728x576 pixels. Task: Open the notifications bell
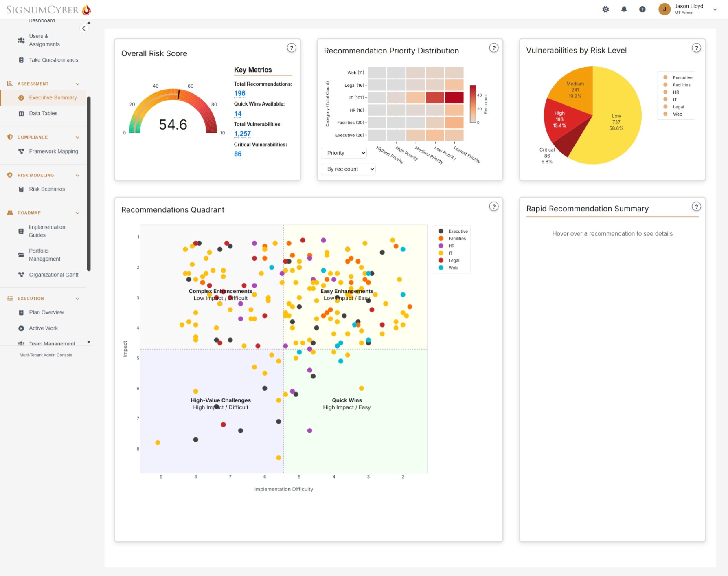coord(624,9)
